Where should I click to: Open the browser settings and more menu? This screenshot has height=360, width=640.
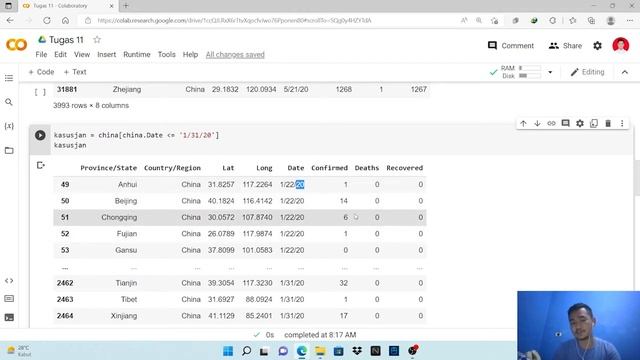[630, 20]
